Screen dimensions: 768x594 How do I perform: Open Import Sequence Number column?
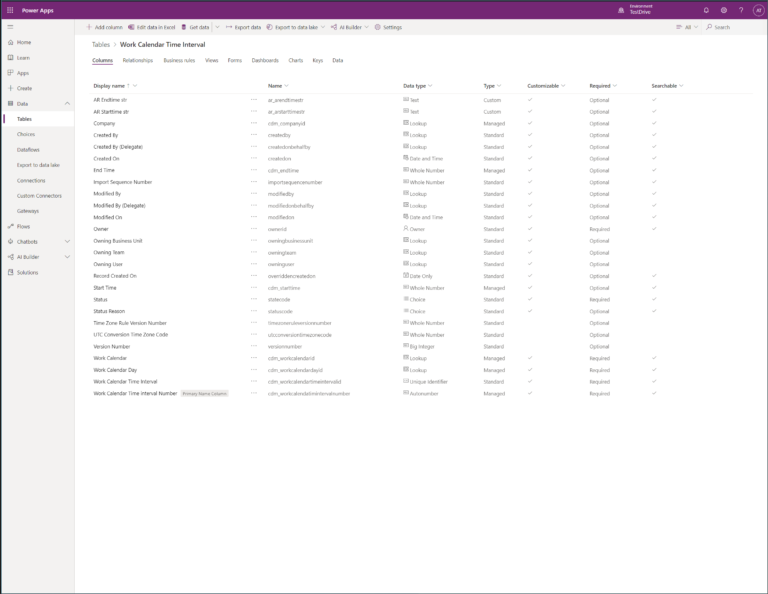pyautogui.click(x=122, y=182)
